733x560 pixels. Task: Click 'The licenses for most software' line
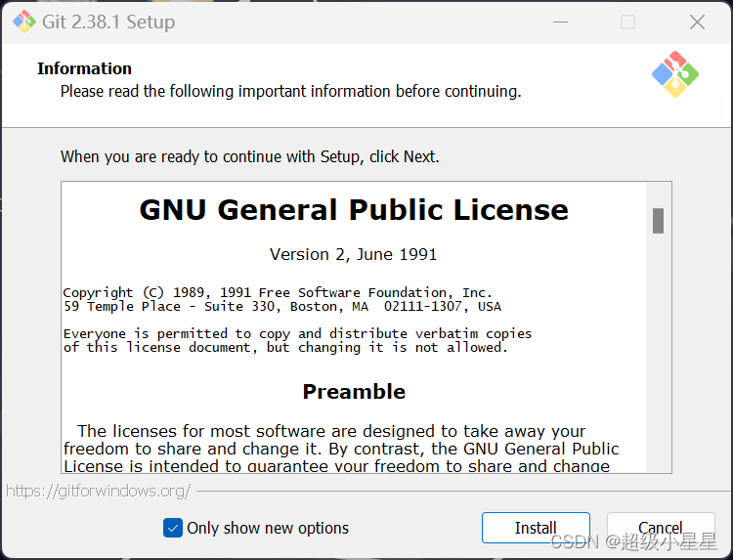coord(331,431)
